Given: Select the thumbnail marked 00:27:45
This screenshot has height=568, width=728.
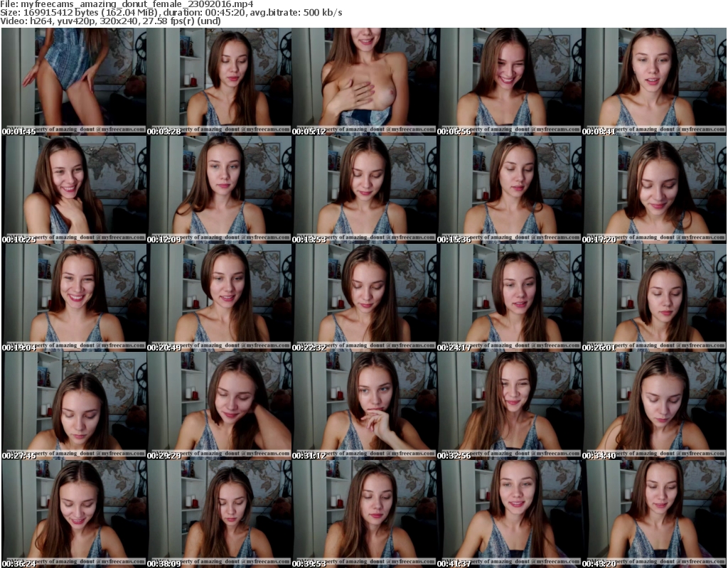Looking at the screenshot, I should (x=73, y=406).
